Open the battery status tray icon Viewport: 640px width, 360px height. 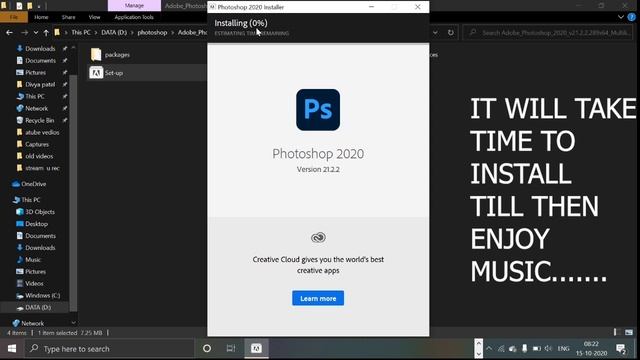tap(537, 349)
